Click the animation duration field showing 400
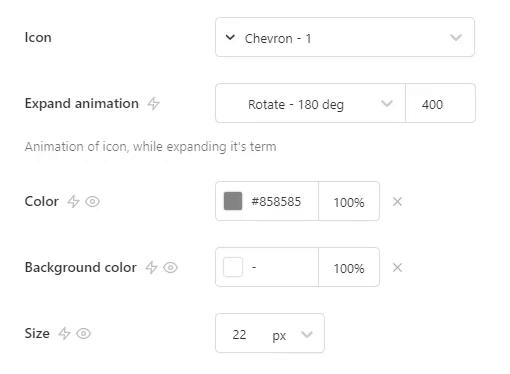 (x=440, y=103)
